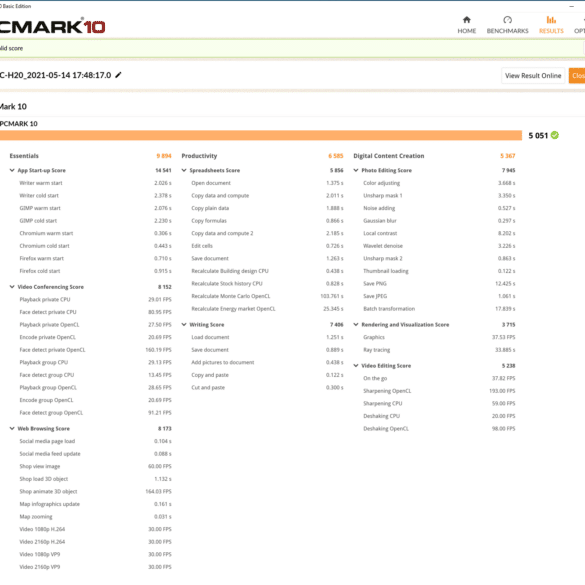Select Batch transformation row
The image size is (585, 585).
click(x=439, y=309)
